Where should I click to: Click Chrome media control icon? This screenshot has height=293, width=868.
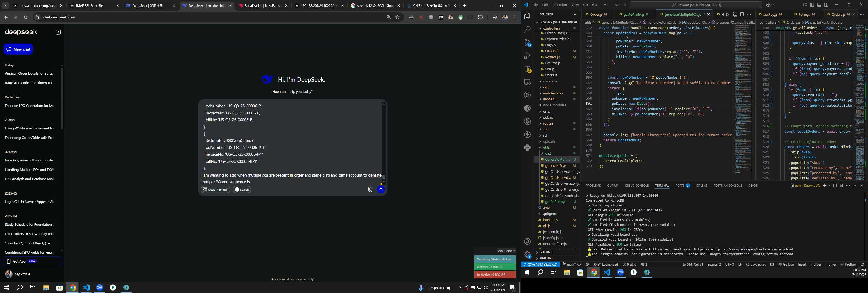coord(495,17)
